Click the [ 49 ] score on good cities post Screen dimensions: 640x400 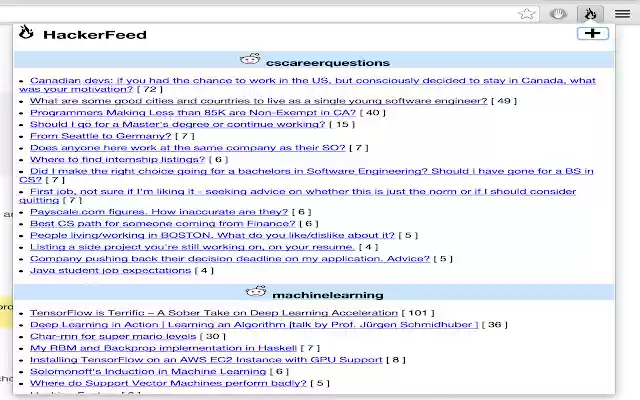point(504,101)
